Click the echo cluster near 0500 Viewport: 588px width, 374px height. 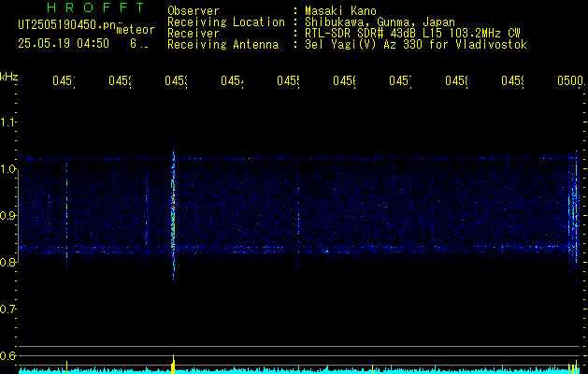pyautogui.click(x=573, y=218)
